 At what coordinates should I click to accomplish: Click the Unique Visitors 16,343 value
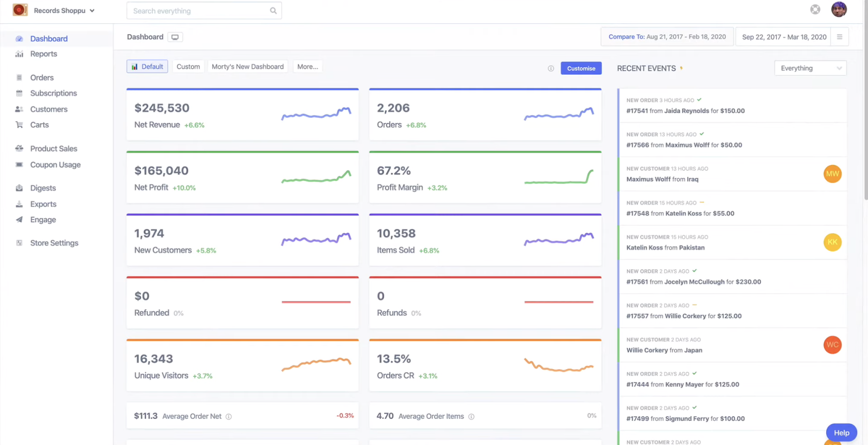point(154,359)
